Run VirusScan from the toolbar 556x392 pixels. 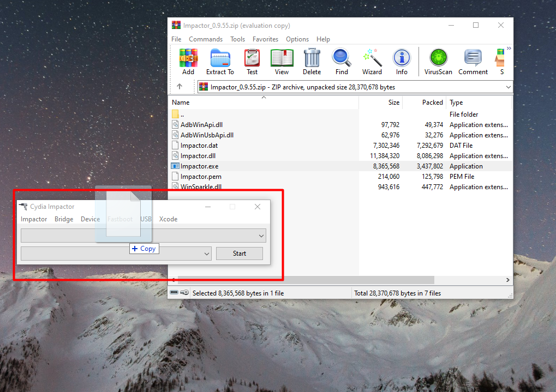click(x=438, y=61)
